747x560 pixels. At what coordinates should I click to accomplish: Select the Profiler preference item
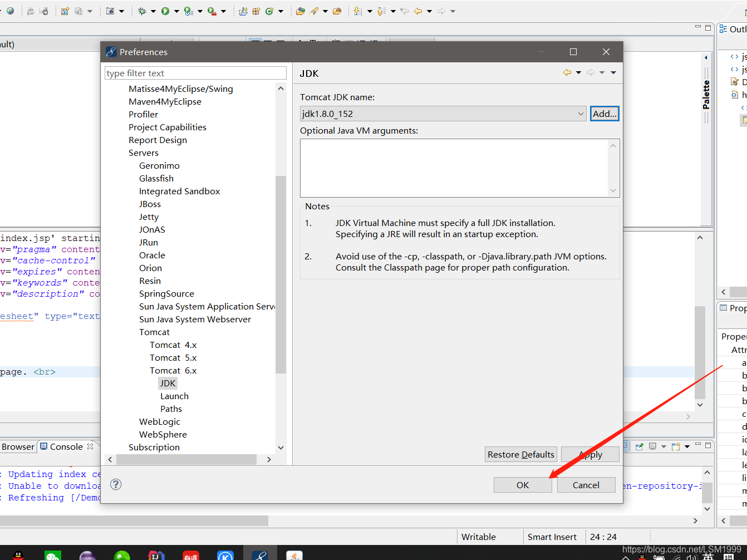pyautogui.click(x=143, y=114)
